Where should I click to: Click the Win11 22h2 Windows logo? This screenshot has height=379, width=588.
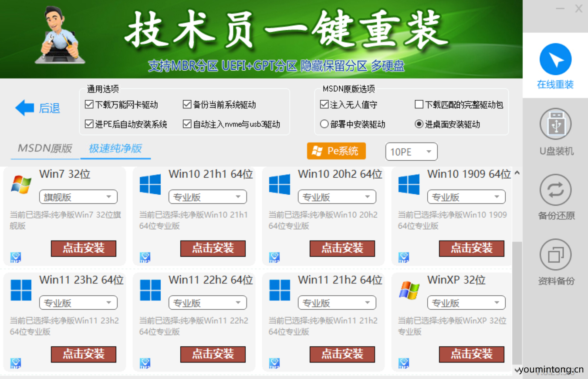pyautogui.click(x=150, y=291)
